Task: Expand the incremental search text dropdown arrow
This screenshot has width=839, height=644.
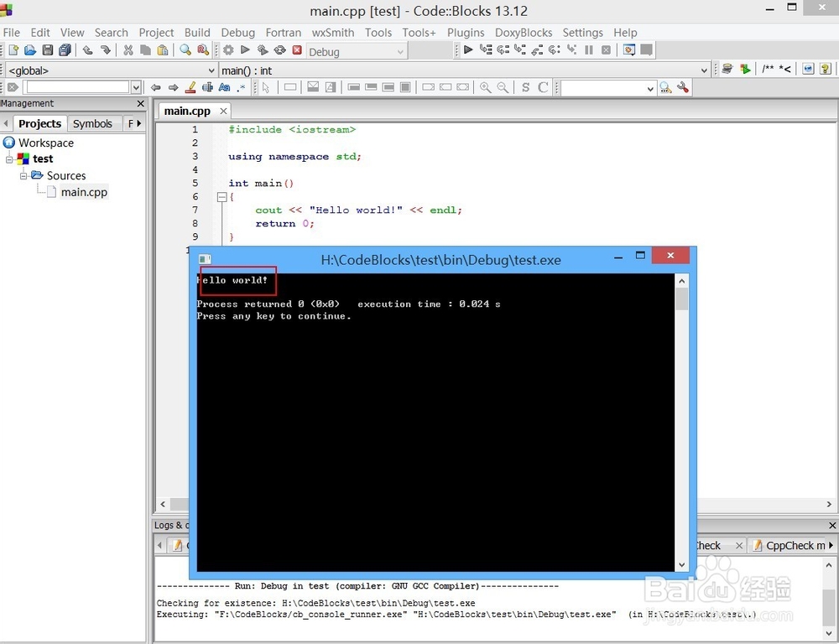Action: tap(136, 87)
